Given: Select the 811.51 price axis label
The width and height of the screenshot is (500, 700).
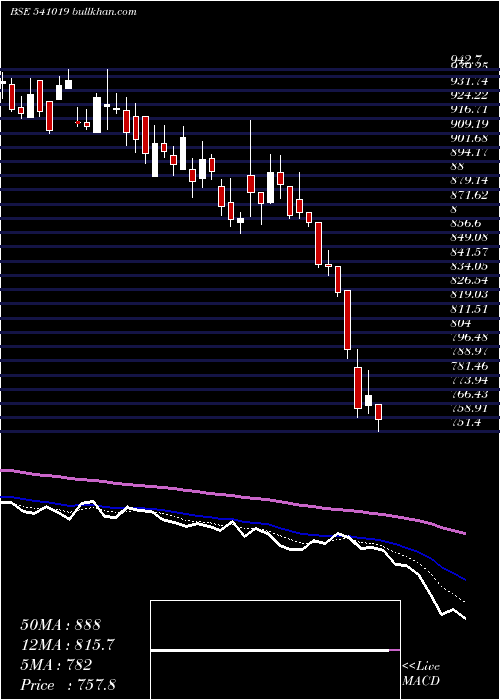Looking at the screenshot, I should 469,309.
